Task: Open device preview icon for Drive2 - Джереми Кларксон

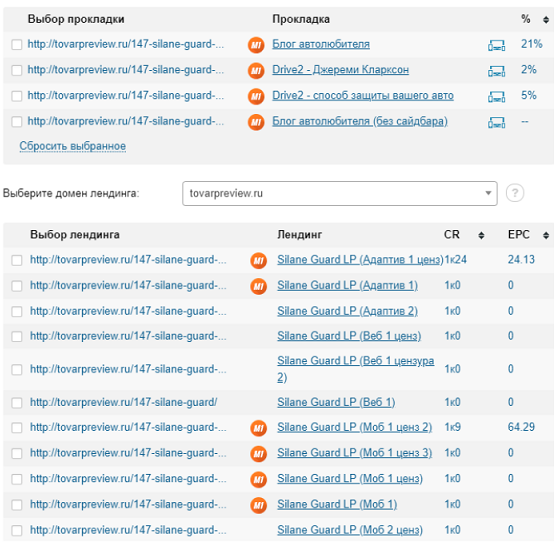Action: (496, 71)
